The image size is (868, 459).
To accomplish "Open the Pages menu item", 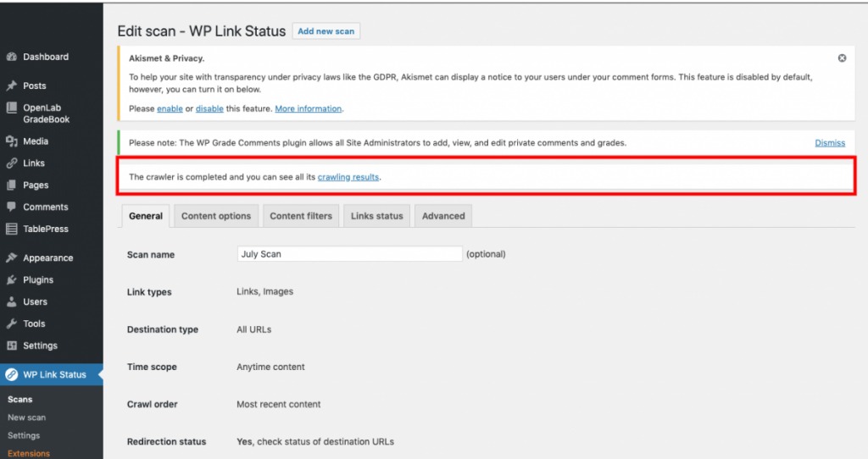I will [x=36, y=185].
